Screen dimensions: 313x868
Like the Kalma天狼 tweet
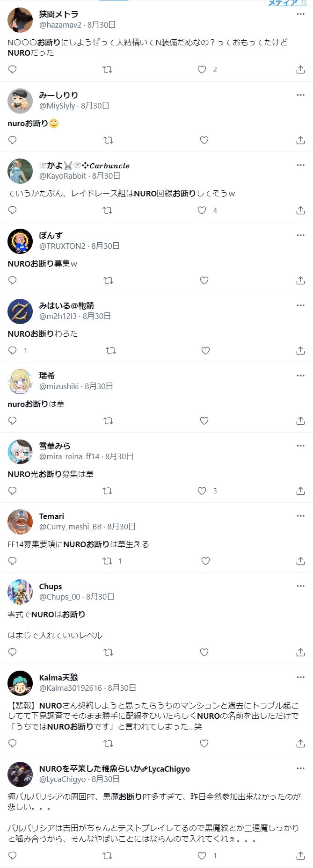(204, 743)
